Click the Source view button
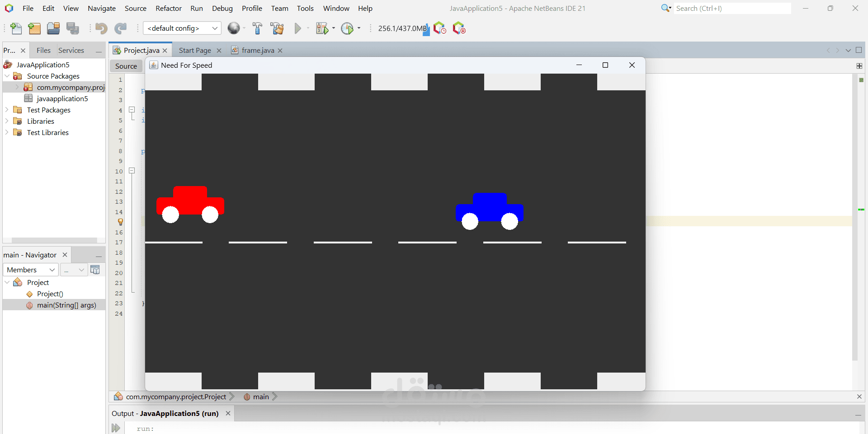 click(126, 66)
